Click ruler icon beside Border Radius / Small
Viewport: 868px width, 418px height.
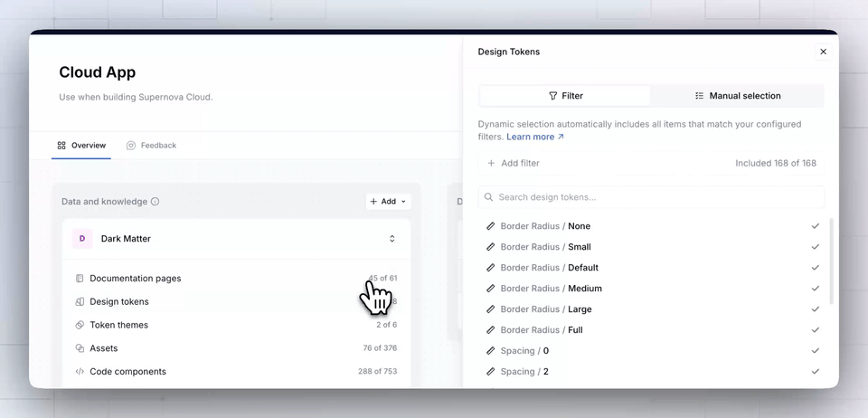[490, 247]
